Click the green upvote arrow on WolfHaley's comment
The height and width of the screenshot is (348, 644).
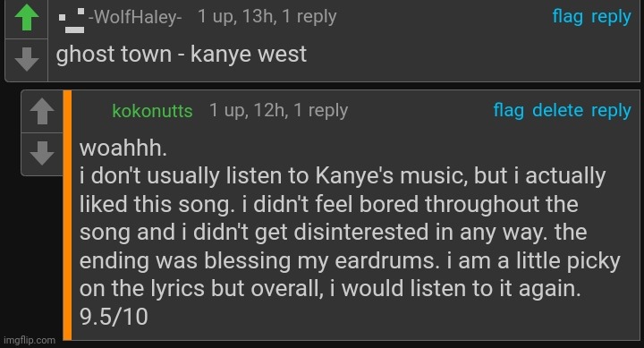27,18
